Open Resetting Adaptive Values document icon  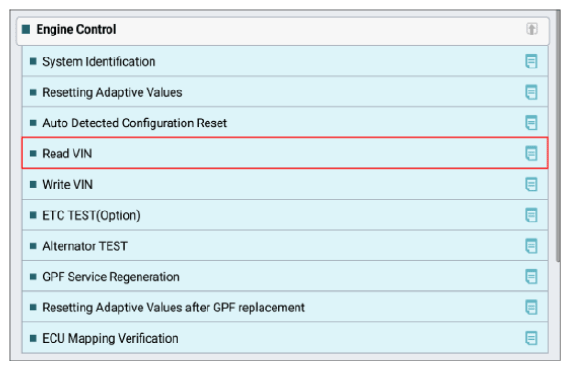531,92
